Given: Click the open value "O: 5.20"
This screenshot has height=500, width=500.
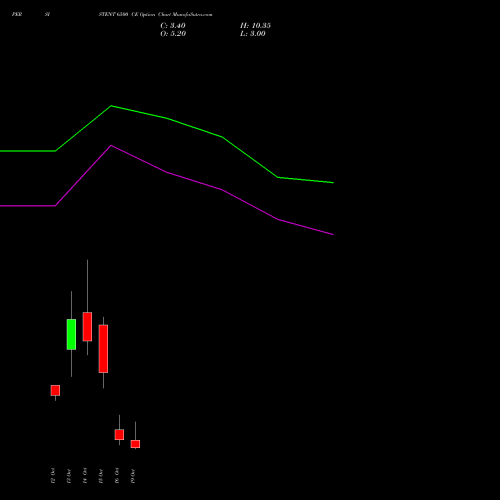Looking at the screenshot, I should pos(173,34).
